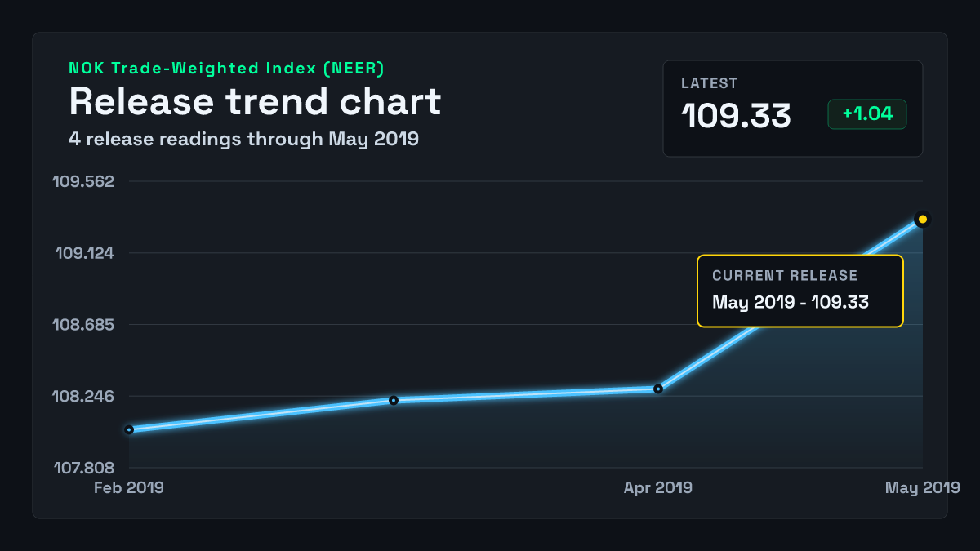This screenshot has height=551, width=980.
Task: Click the x-axis label "Feb 2019"
Action: click(129, 488)
